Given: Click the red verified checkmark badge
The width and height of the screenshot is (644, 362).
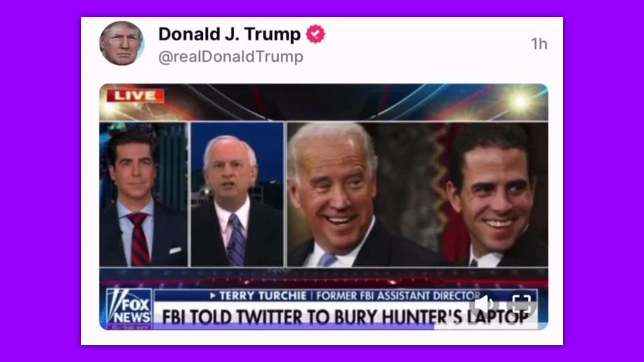Looking at the screenshot, I should pos(315,34).
